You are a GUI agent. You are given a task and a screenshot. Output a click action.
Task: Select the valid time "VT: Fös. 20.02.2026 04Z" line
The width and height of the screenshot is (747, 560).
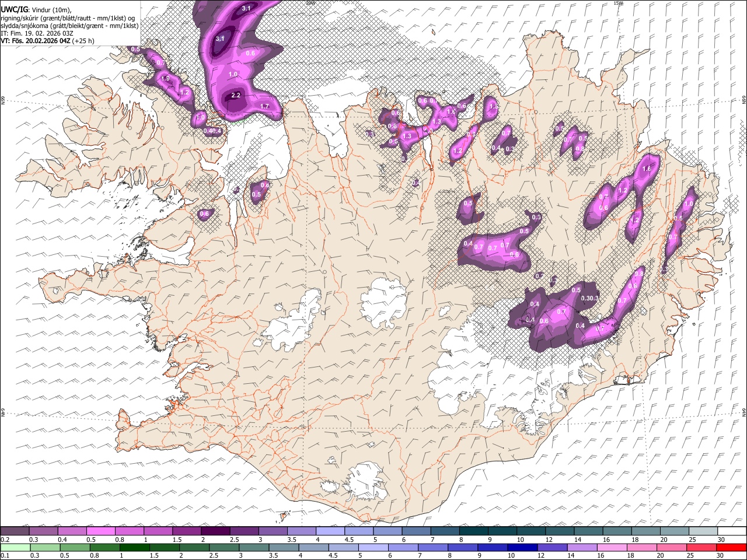click(x=36, y=41)
